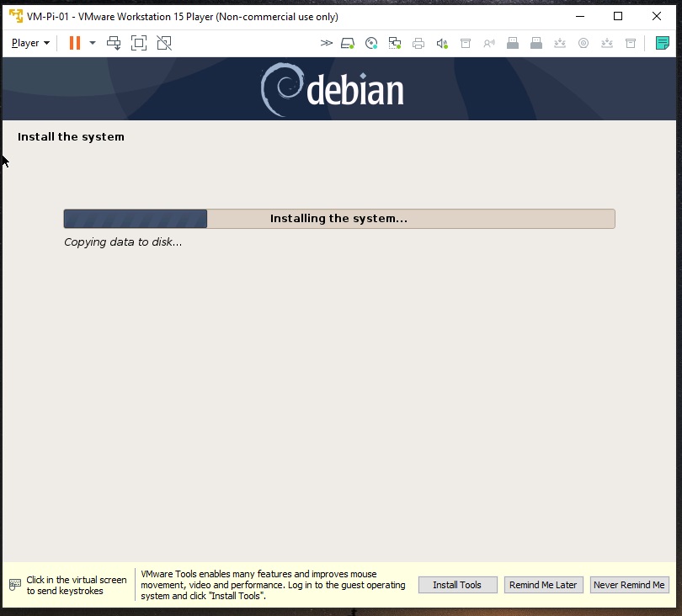Click the printer device icon
The height and width of the screenshot is (616, 682).
[418, 43]
